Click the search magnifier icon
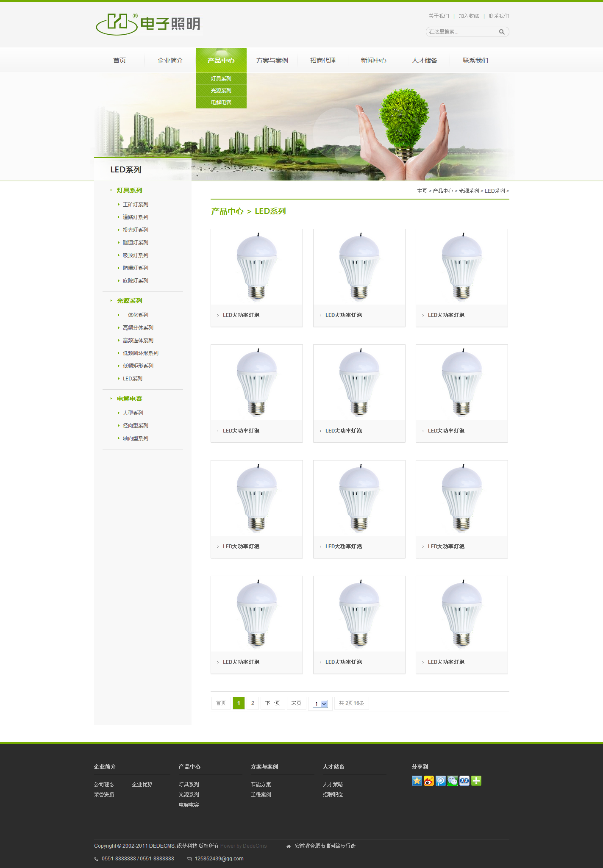This screenshot has height=868, width=603. point(502,32)
